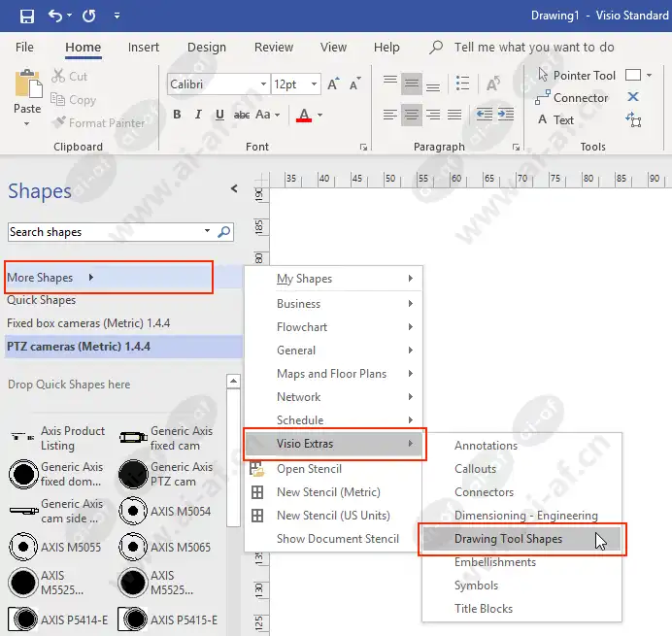Click the Paste clipboard icon
Image resolution: width=672 pixels, height=636 pixels.
pos(28,84)
